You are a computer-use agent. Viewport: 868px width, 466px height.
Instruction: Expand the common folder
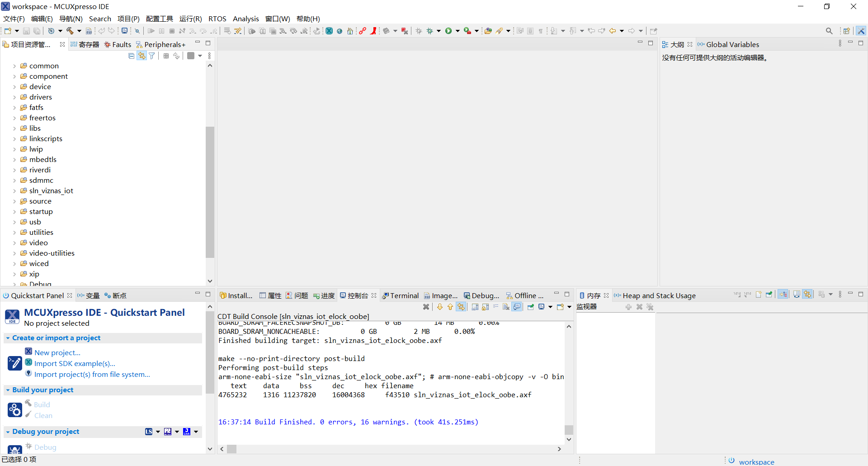(x=14, y=66)
